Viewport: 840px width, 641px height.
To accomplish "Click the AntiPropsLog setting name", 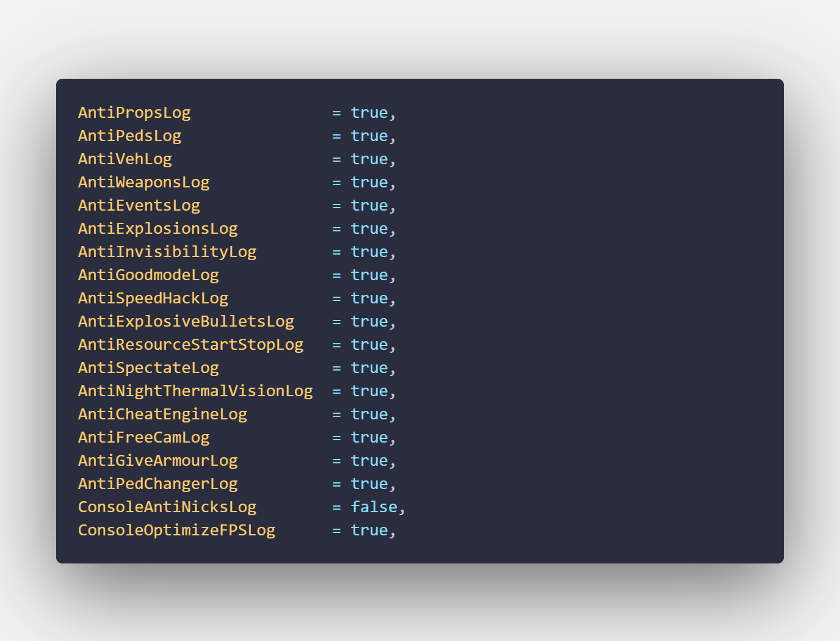I will coord(134,113).
